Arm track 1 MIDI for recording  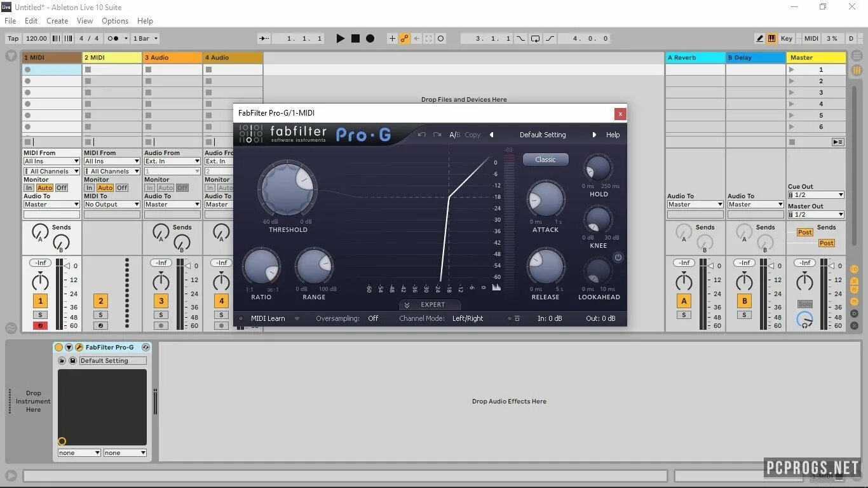[x=40, y=326]
